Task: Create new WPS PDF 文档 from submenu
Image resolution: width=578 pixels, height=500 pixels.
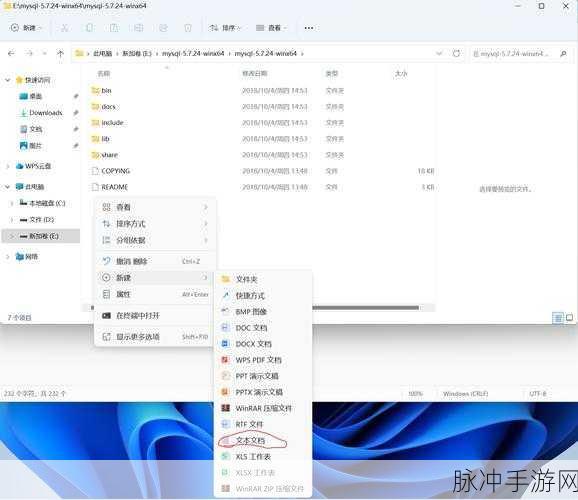Action: 263,360
